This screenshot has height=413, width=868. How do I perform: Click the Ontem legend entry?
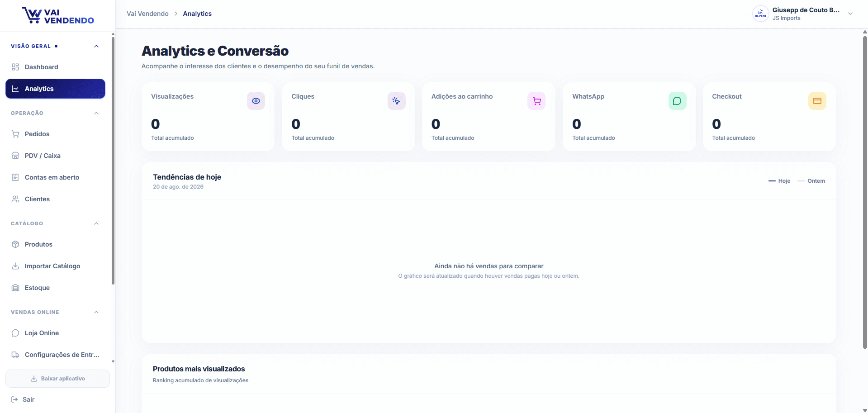click(811, 181)
